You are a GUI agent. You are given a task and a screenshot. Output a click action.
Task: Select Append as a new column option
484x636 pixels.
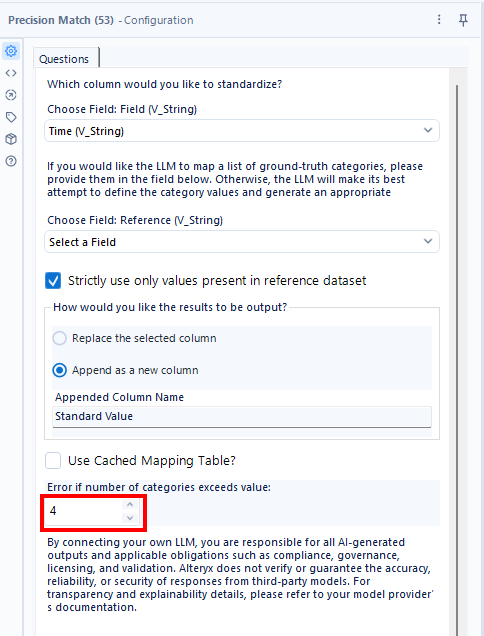click(60, 370)
